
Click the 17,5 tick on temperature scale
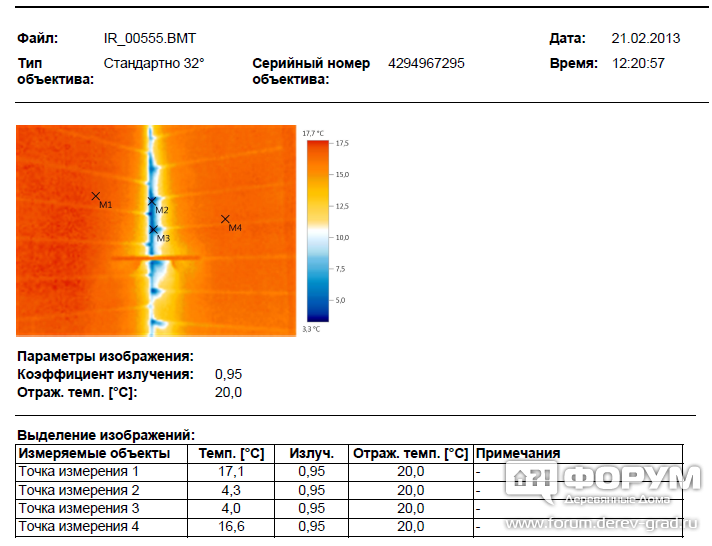click(x=342, y=144)
